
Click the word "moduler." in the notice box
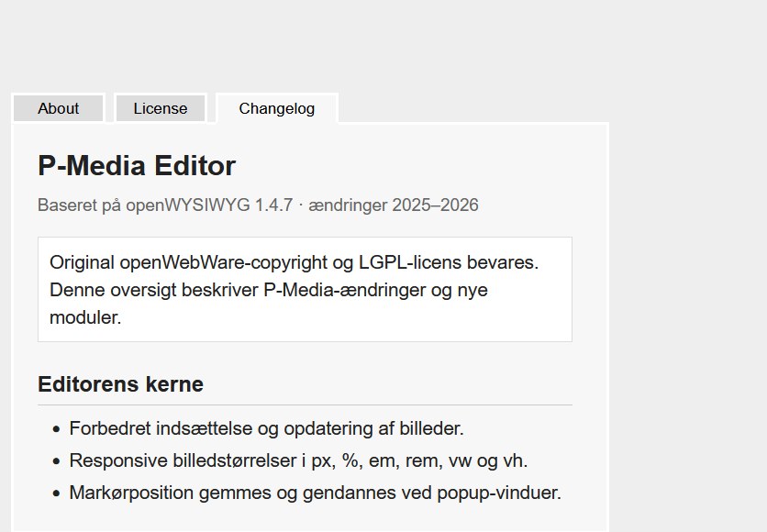click(x=85, y=318)
